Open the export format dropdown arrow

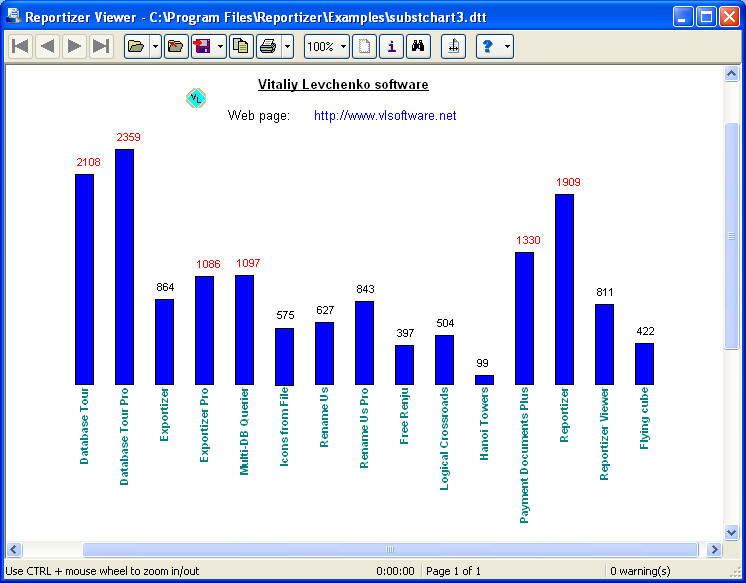(x=220, y=47)
